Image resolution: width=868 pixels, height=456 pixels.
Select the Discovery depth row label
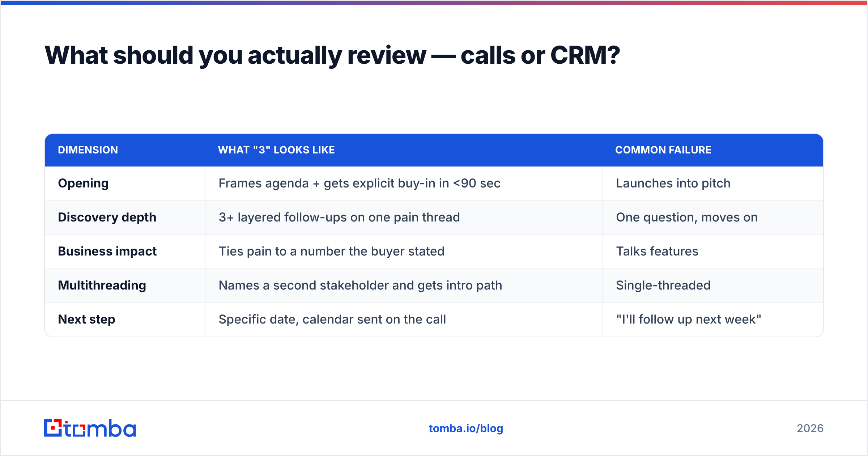[107, 218]
